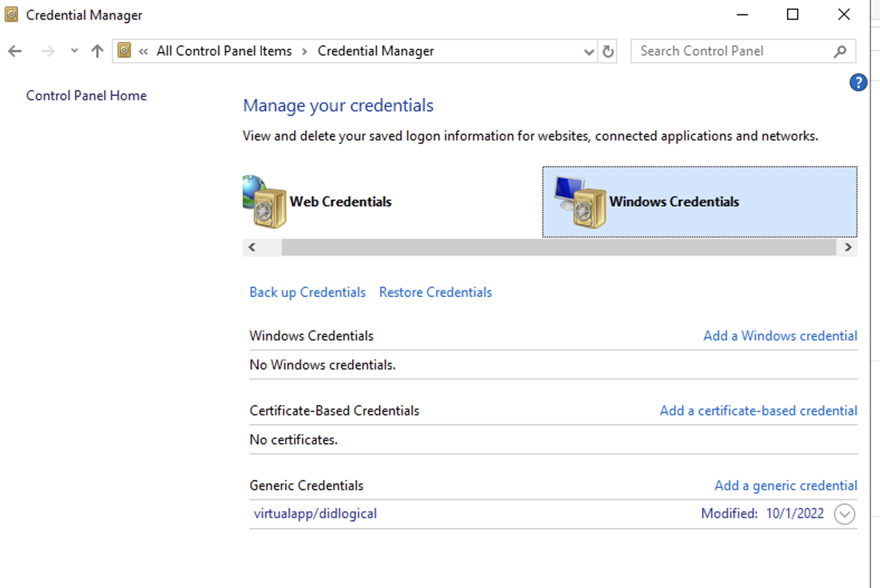Go up one level with up arrow
Screen dimensions: 880x588
pos(97,51)
